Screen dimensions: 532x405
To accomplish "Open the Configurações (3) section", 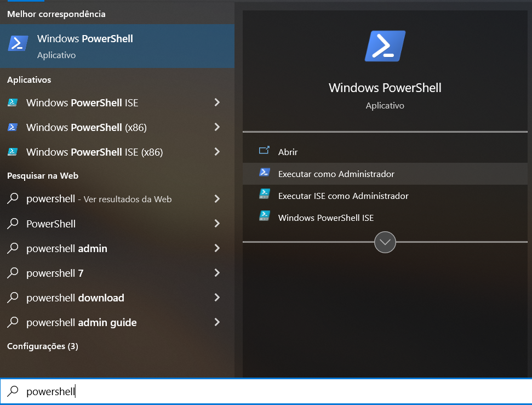I will point(43,346).
